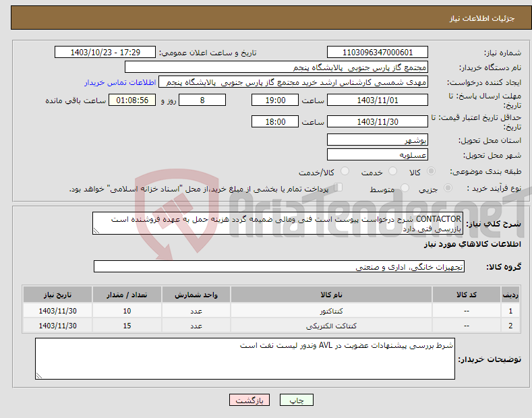Click announcement date field 1403/10/23 - 17:29
This screenshot has height=418, width=532.
tap(105, 53)
